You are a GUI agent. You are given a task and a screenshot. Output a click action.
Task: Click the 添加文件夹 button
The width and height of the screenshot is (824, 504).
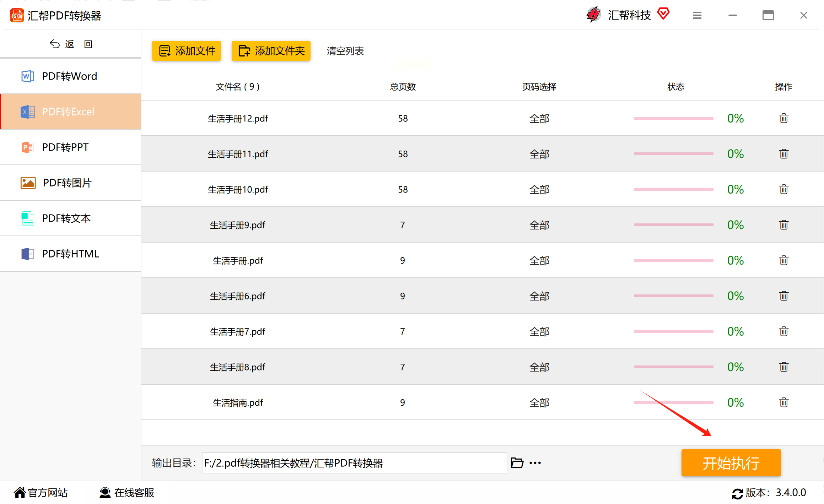pyautogui.click(x=271, y=51)
